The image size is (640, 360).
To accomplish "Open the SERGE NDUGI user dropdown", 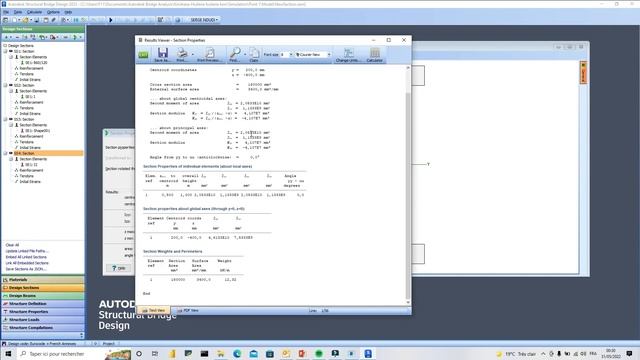I will [x=204, y=20].
